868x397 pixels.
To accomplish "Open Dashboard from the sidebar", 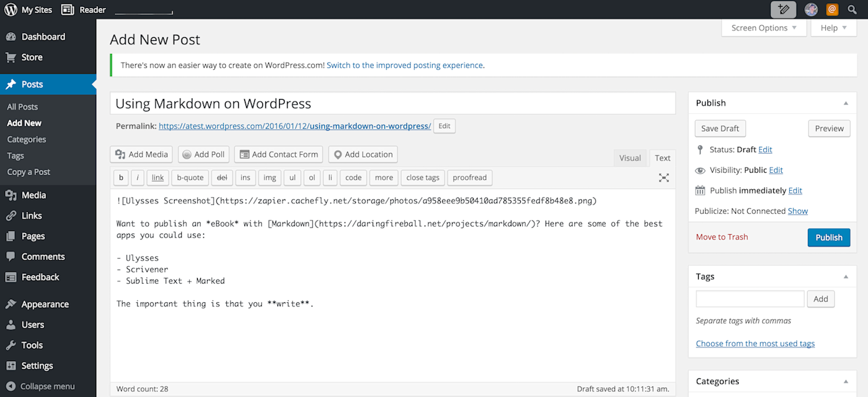I will click(48, 37).
